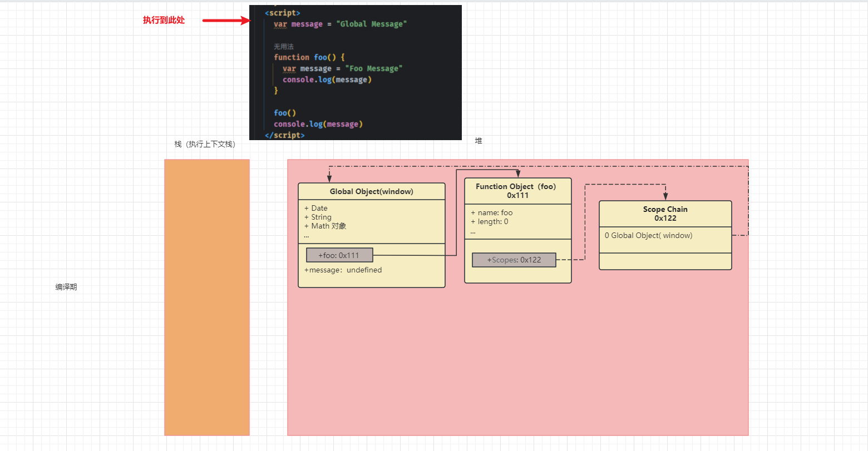Image resolution: width=868 pixels, height=451 pixels.
Task: Click the "function foo() {" code line
Action: 309,57
